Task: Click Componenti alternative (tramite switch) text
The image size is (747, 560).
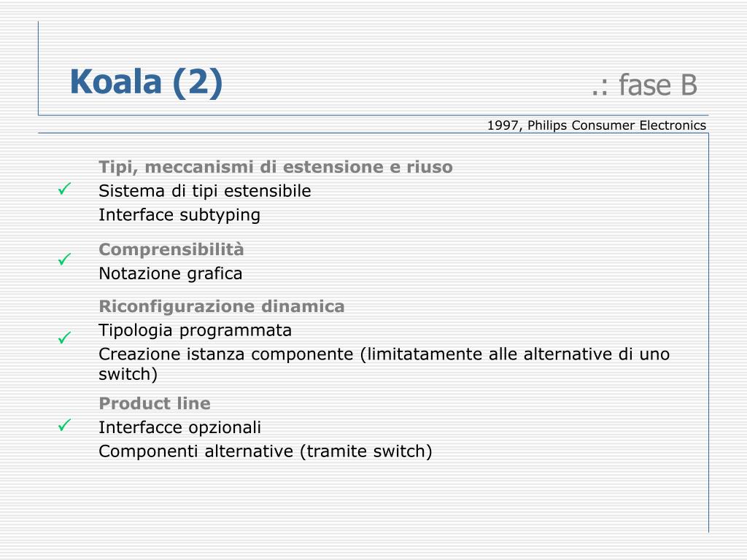Action: pyautogui.click(x=266, y=451)
